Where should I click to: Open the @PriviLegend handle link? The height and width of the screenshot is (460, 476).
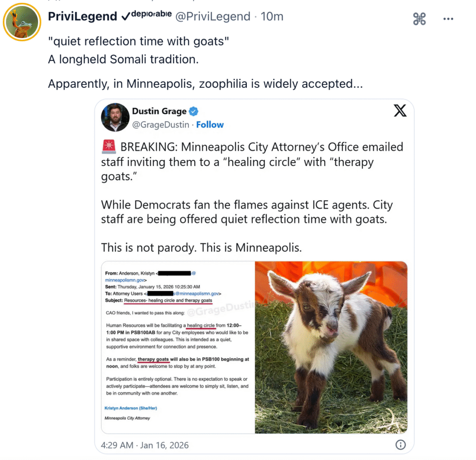[x=213, y=16]
